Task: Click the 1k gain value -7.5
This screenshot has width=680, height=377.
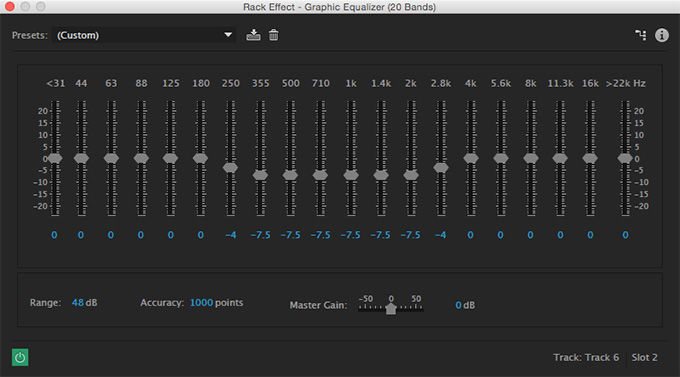Action: pyautogui.click(x=350, y=235)
